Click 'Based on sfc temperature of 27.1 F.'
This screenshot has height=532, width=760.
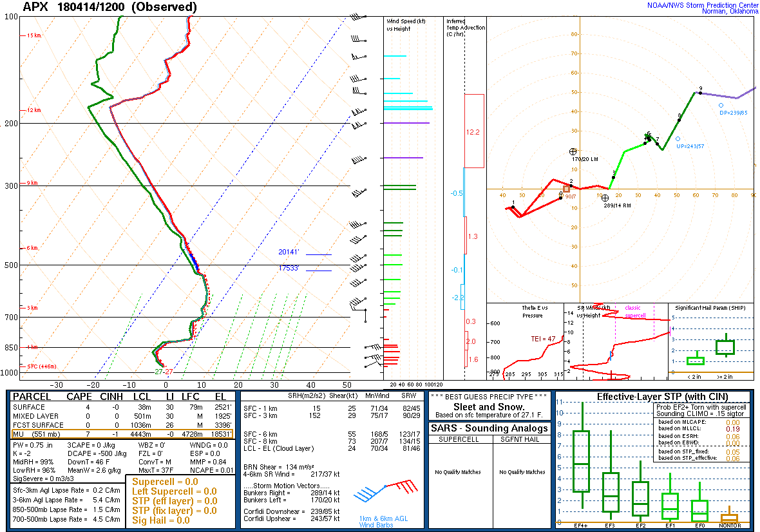(x=489, y=415)
